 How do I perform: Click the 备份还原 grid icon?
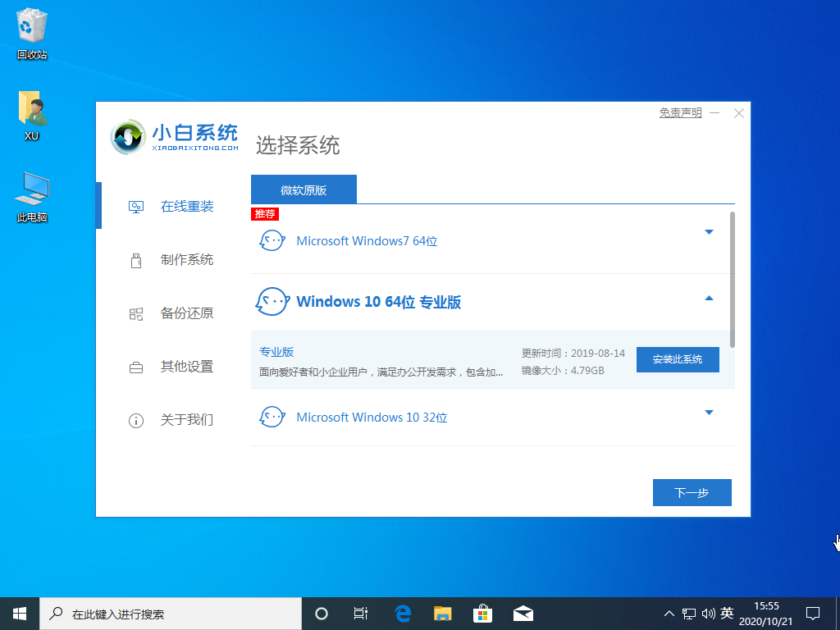[136, 314]
